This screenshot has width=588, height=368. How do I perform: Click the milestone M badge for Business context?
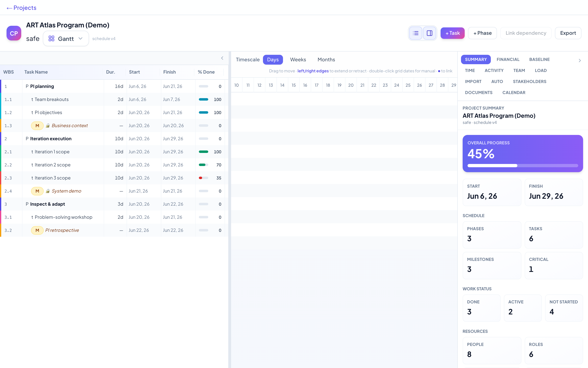click(x=37, y=126)
